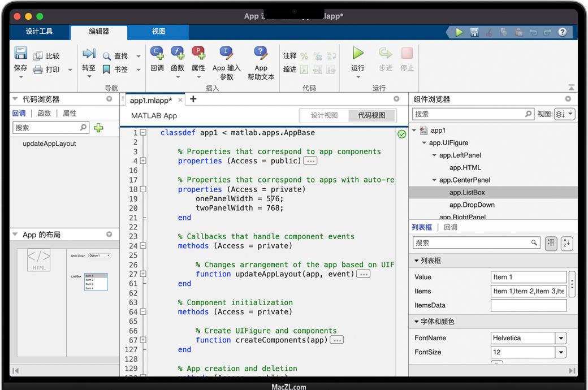The height and width of the screenshot is (390, 588).
Task: Open the 回调 tab beside 列表框
Action: pos(451,227)
